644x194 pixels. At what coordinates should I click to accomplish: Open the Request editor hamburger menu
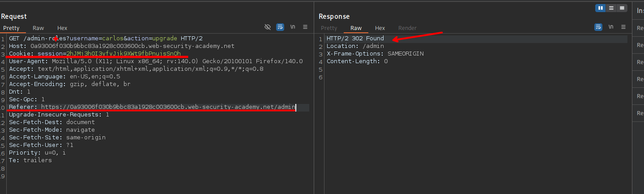[x=305, y=27]
